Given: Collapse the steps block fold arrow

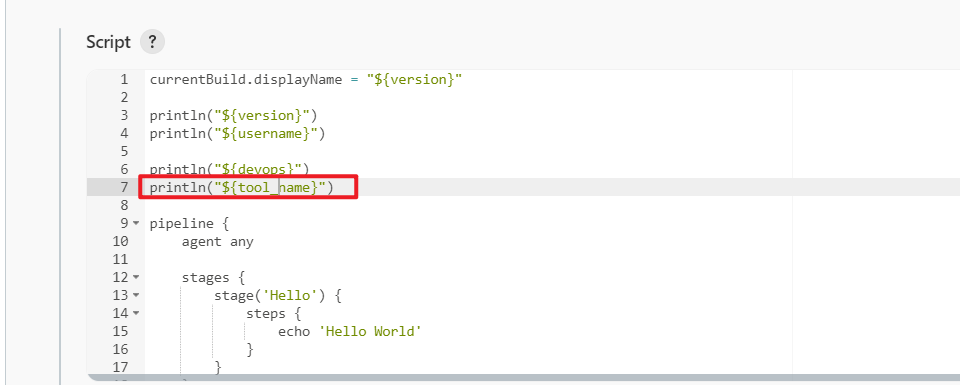Looking at the screenshot, I should (136, 313).
